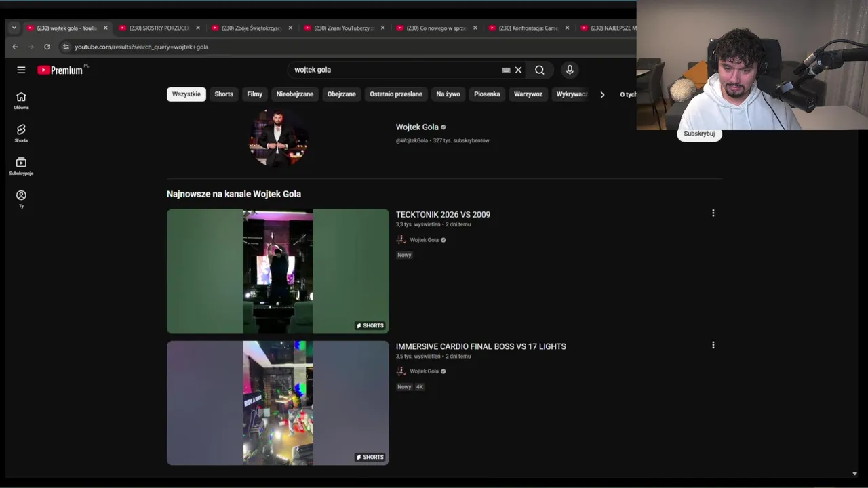Switch to the 'Konfrontacja' browser tab
Image resolution: width=868 pixels, height=488 pixels.
528,28
